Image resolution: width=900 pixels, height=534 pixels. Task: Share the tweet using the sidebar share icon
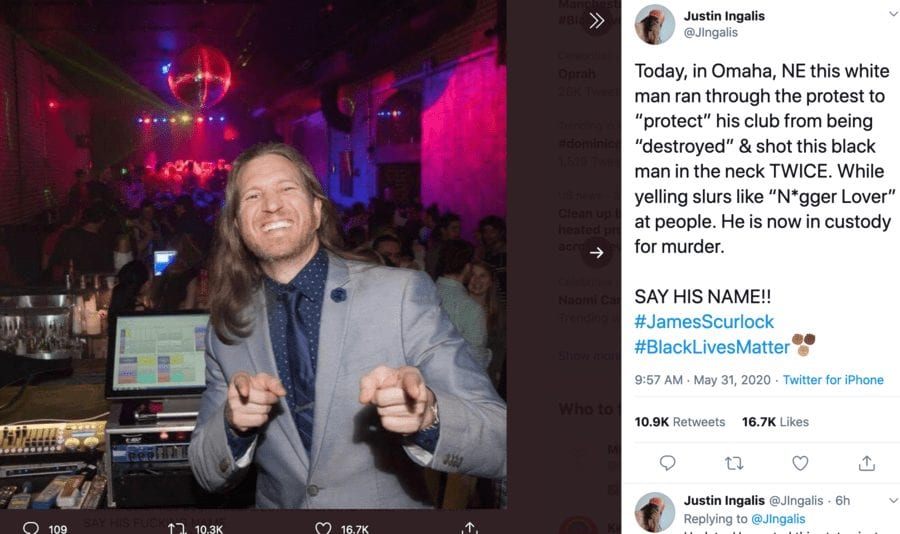tap(867, 463)
